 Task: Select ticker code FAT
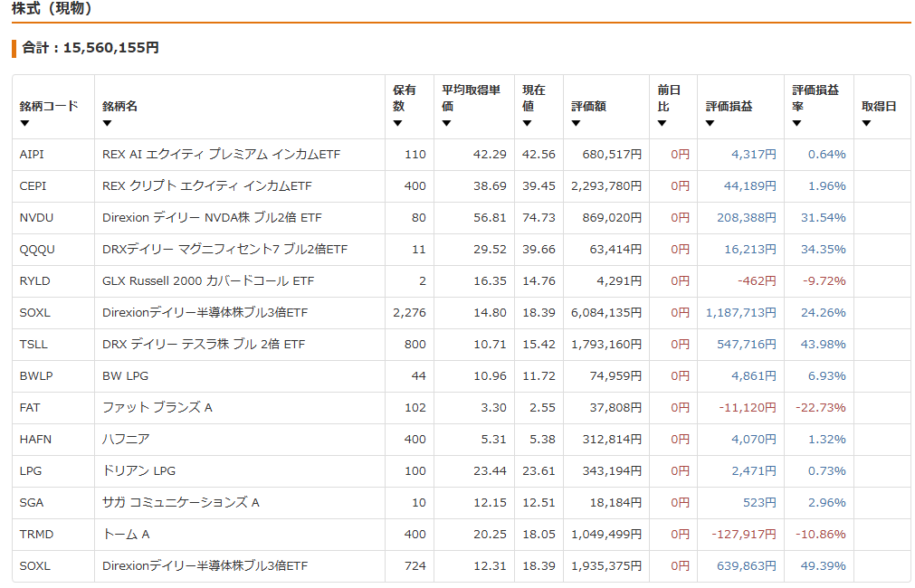[x=30, y=407]
